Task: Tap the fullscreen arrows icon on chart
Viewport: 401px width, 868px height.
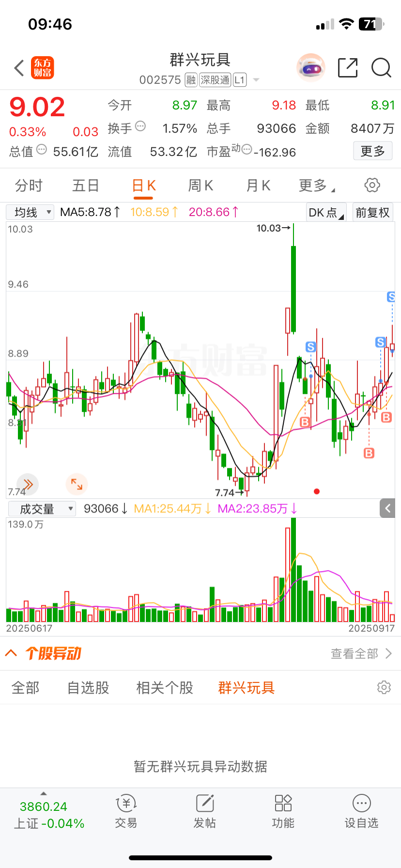Action: coord(77,484)
